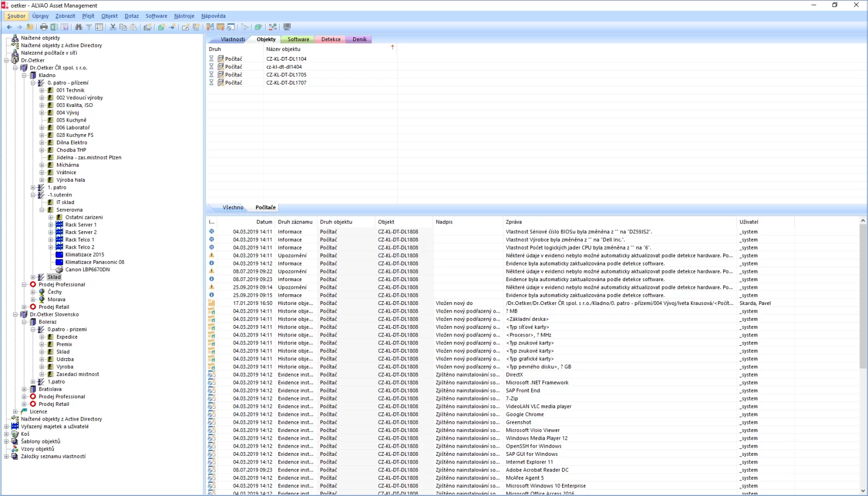Screen dimensions: 868x496
Task: Click the Canon LBP6670DN printer icon
Action: pos(60,269)
